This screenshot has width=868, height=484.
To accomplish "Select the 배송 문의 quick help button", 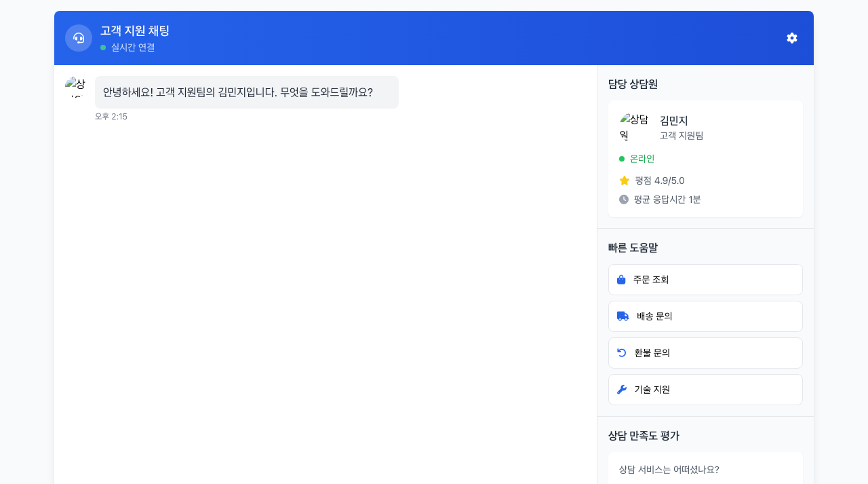I will point(705,316).
